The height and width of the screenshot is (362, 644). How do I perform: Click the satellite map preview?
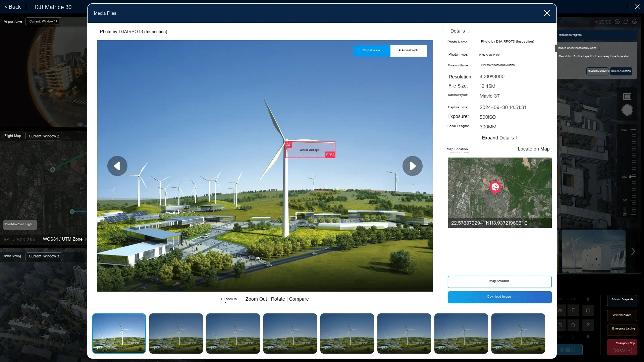[499, 193]
